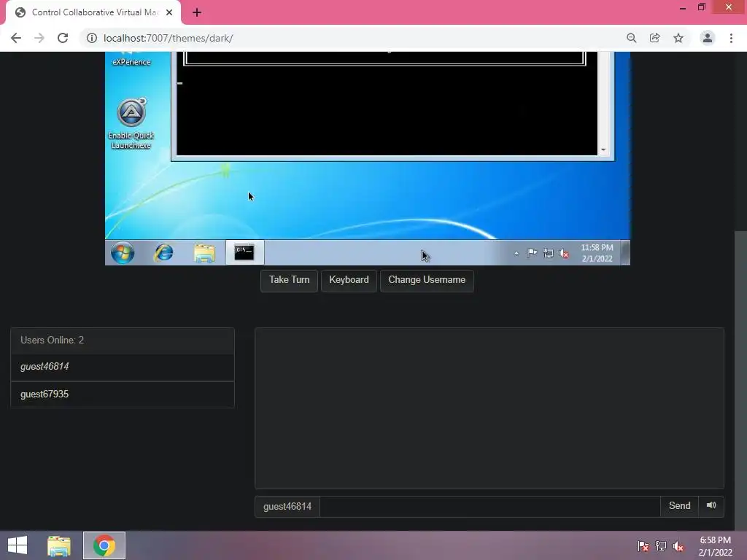Toggle chat sound speaker icon
Screen dimensions: 747x560
tap(711, 506)
